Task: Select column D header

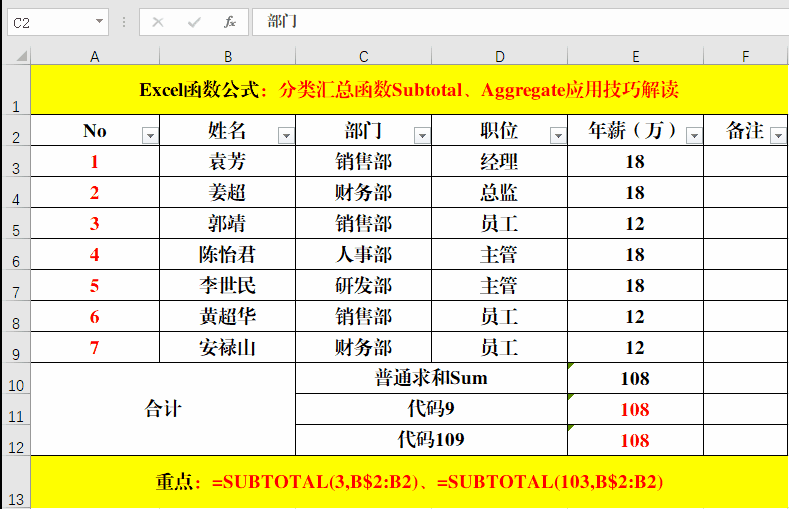Action: point(499,56)
